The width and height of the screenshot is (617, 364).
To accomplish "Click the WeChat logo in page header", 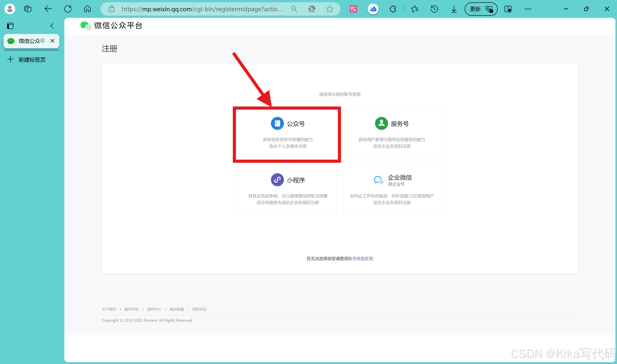I will click(86, 26).
